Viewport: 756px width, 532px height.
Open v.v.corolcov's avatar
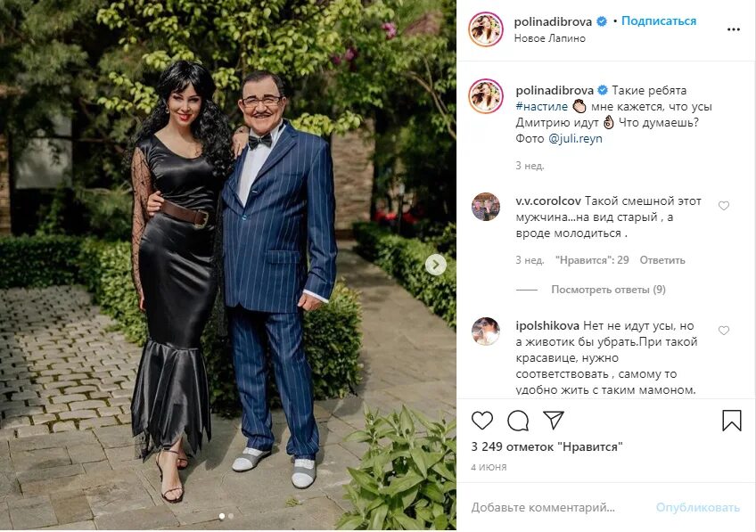(x=486, y=207)
